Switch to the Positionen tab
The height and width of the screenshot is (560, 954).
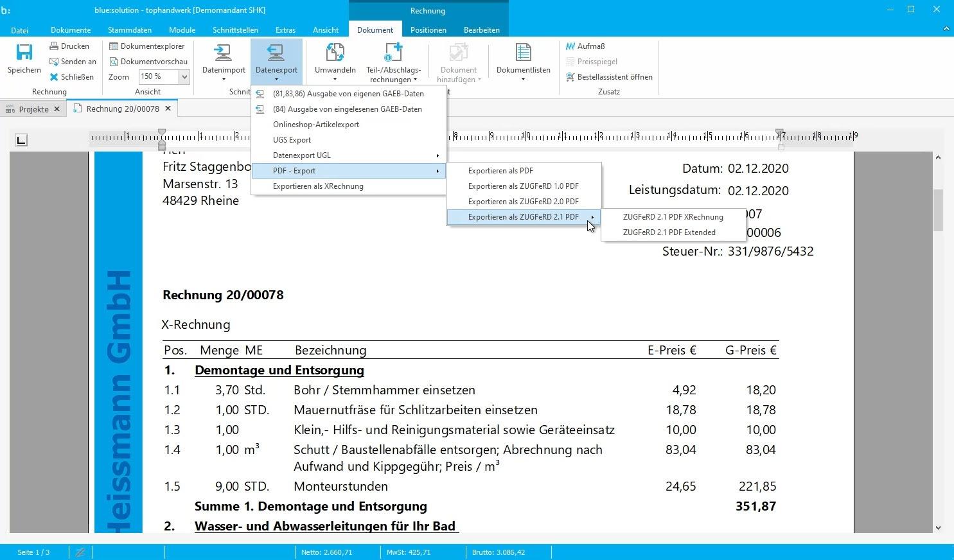(428, 30)
